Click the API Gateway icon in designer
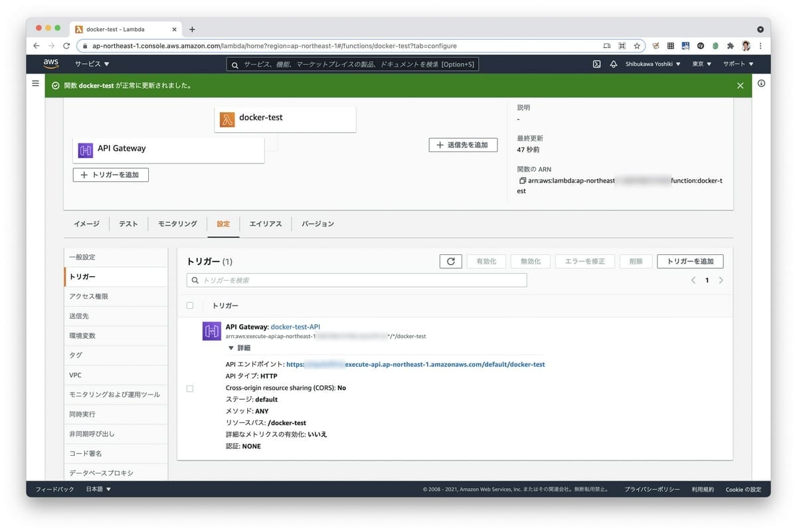Image resolution: width=797 pixels, height=532 pixels. tap(85, 150)
